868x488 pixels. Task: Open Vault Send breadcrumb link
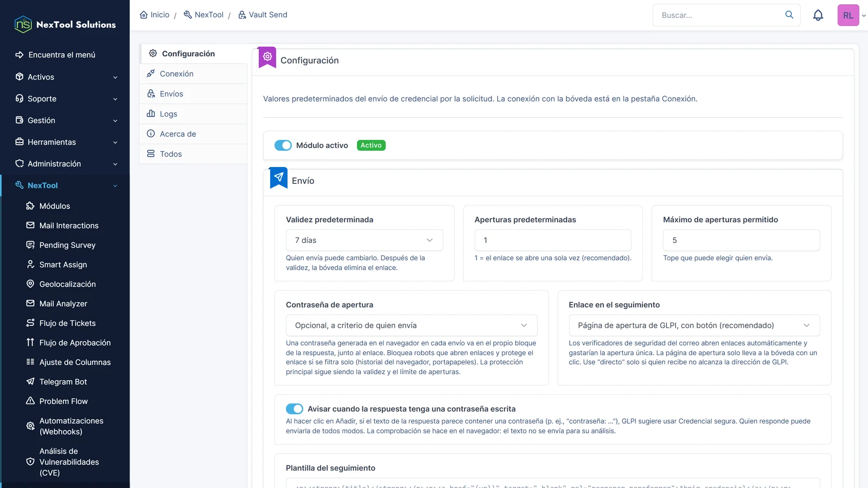pyautogui.click(x=263, y=15)
